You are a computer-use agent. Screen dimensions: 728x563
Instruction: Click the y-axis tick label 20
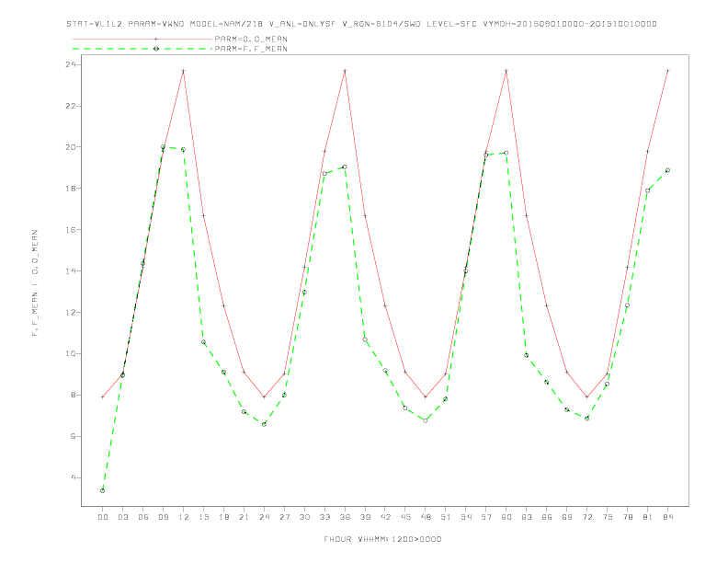point(71,147)
